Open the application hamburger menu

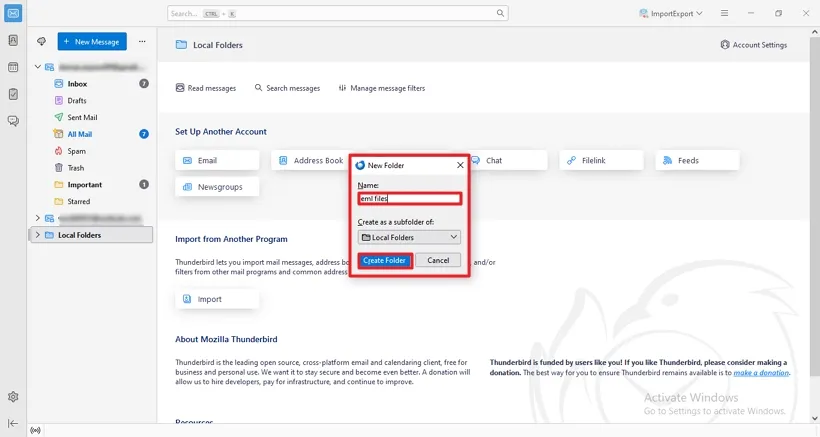[x=724, y=13]
